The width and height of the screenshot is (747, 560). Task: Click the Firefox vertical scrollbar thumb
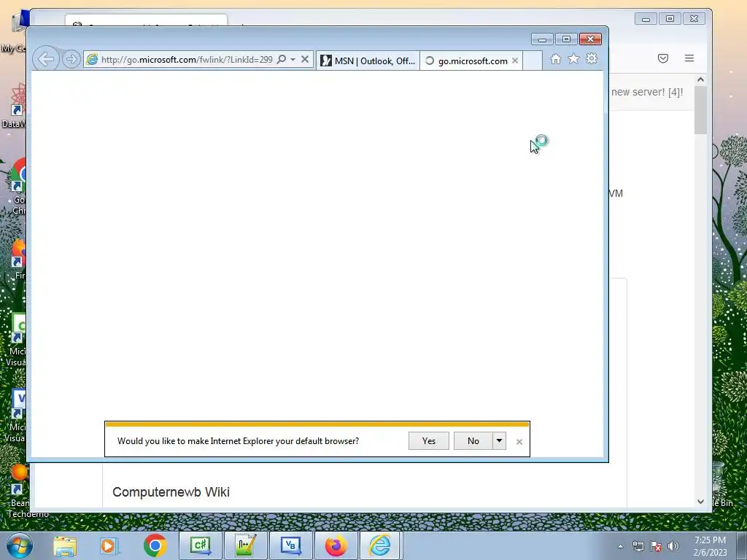point(700,111)
